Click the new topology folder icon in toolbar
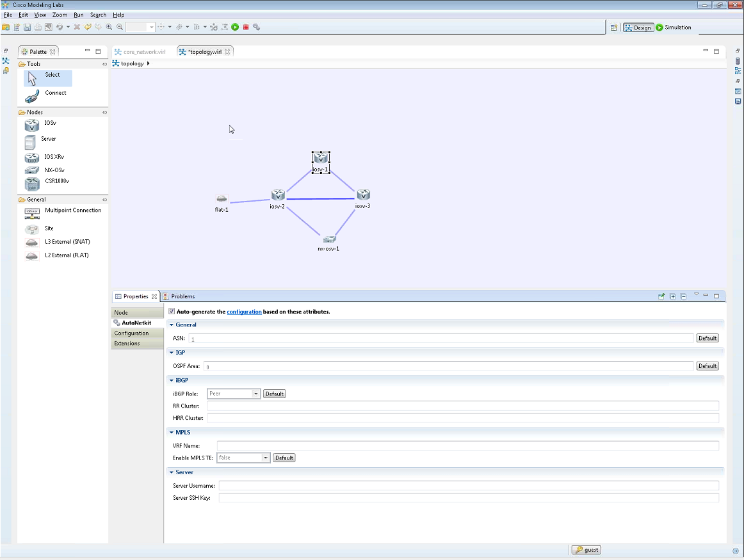Viewport: 744px width, 560px height. (x=6, y=28)
